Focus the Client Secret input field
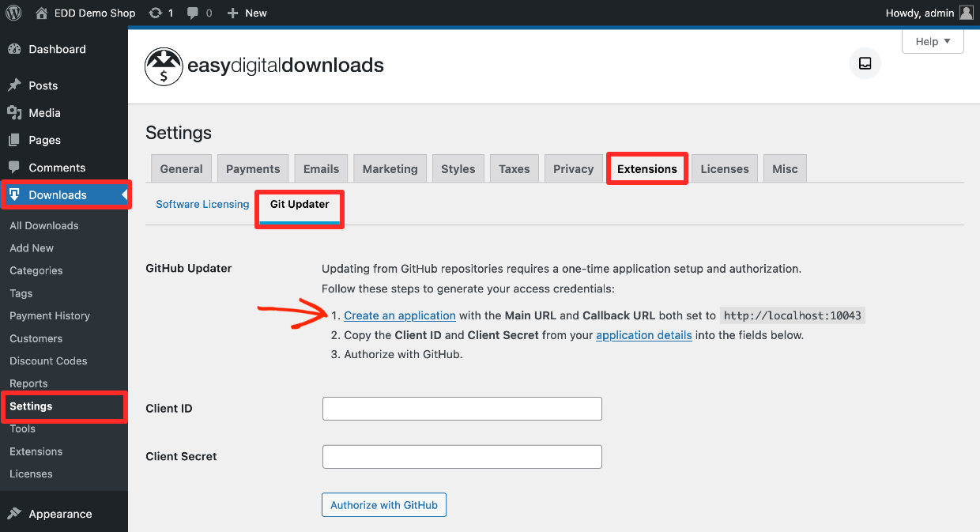Image resolution: width=980 pixels, height=532 pixels. coord(462,457)
